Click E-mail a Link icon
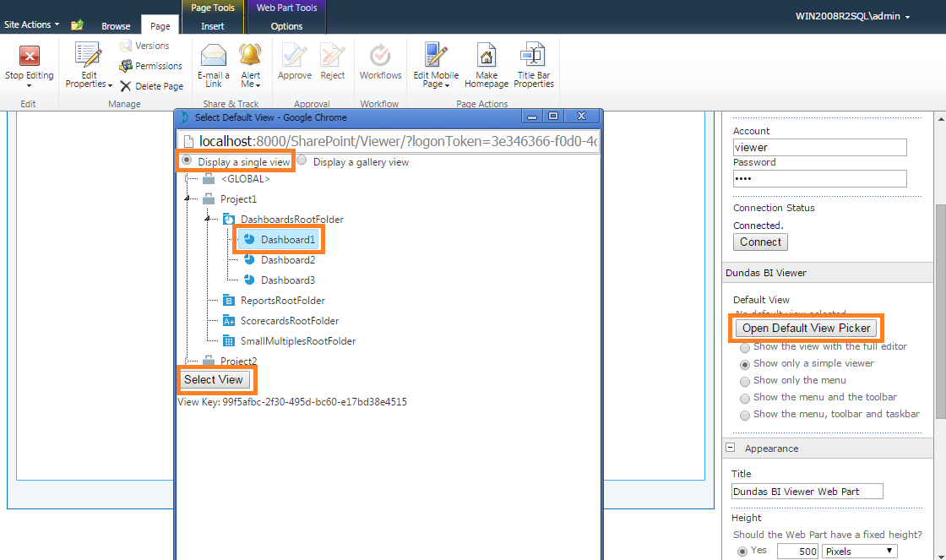Viewport: 946px width, 560px height. click(x=214, y=55)
